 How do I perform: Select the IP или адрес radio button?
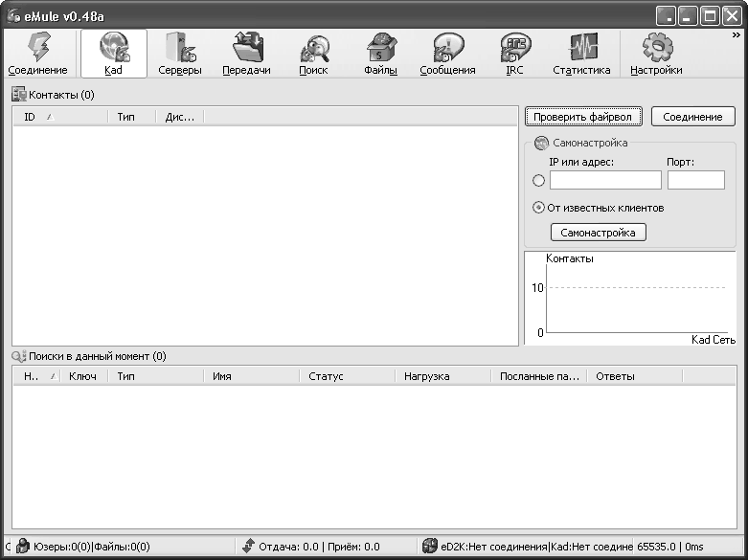pyautogui.click(x=538, y=180)
